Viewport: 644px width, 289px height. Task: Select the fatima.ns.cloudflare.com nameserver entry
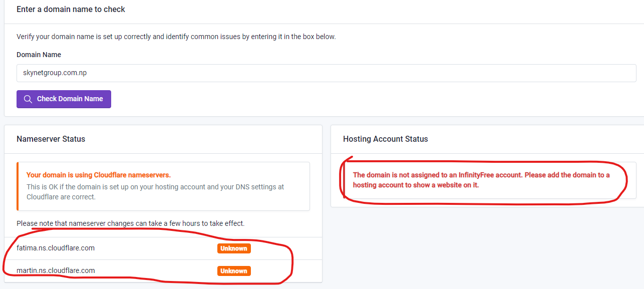coord(56,248)
